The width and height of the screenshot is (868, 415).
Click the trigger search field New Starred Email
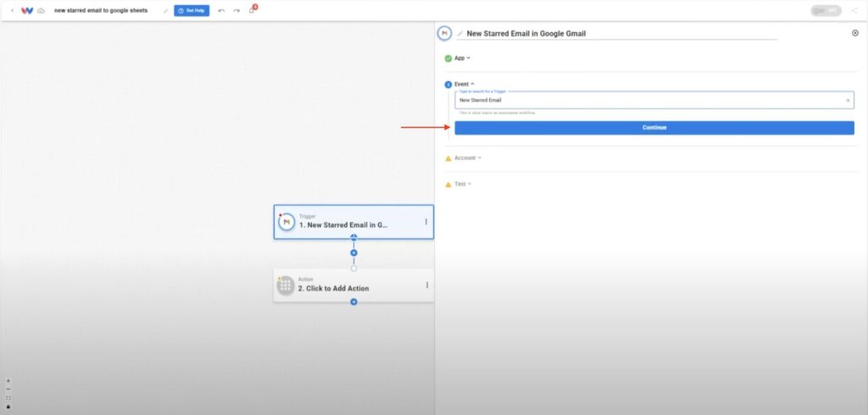[654, 100]
